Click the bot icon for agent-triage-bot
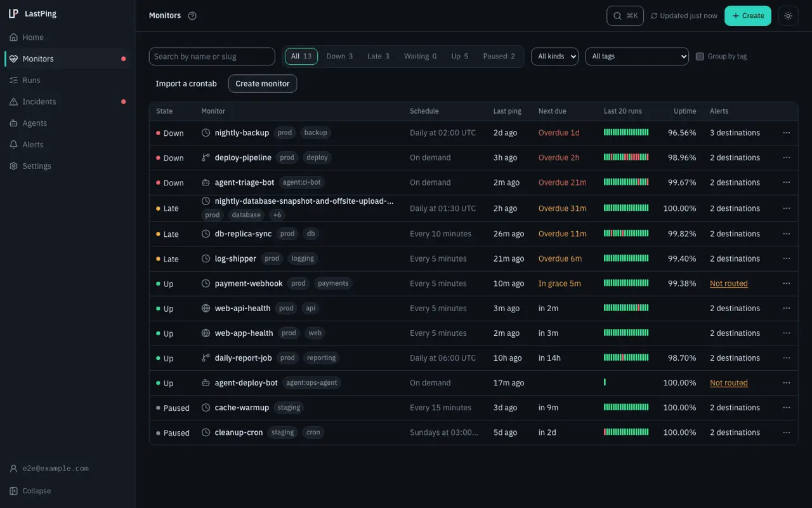 [206, 183]
